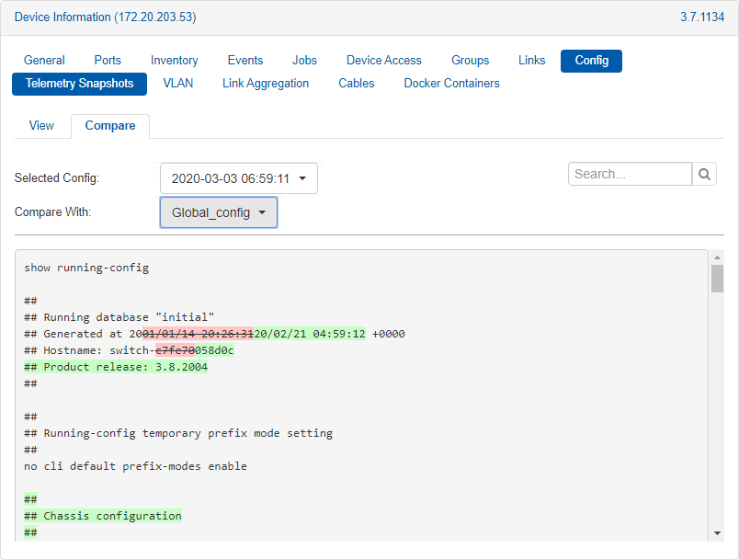Select the Compare sub-tab
739x560 pixels.
[x=110, y=126]
